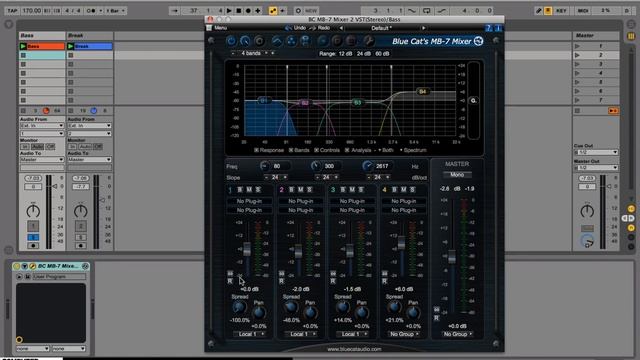Click the plugin power bypass icon
Viewport: 640px width, 360px height.
pyautogui.click(x=231, y=41)
